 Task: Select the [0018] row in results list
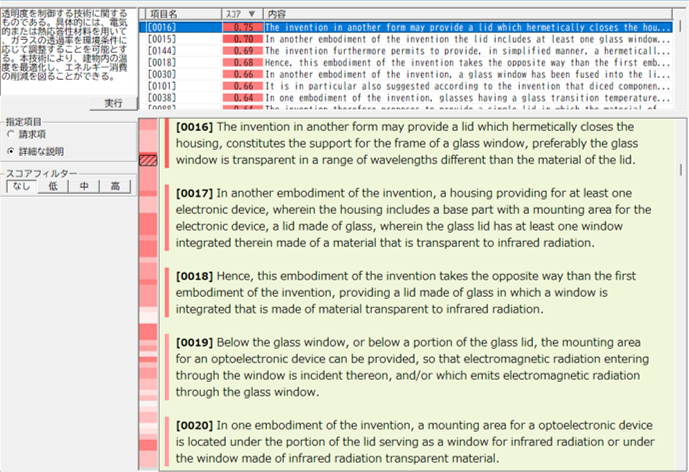pyautogui.click(x=406, y=62)
